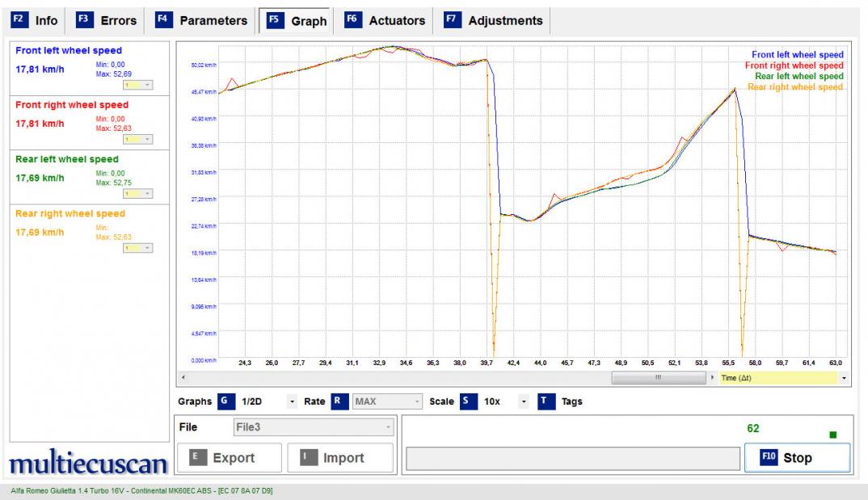This screenshot has height=500, width=868.
Task: Open Rear left wheel speed graph dropdown
Action: point(138,194)
